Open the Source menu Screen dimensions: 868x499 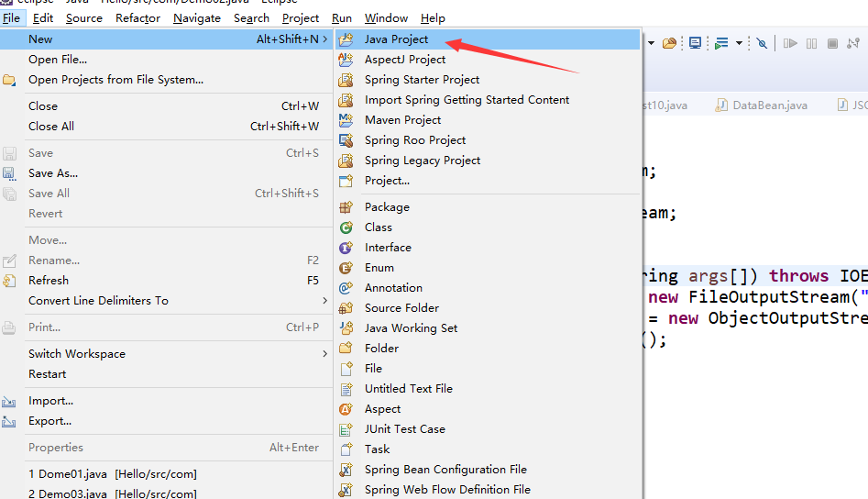click(x=84, y=18)
